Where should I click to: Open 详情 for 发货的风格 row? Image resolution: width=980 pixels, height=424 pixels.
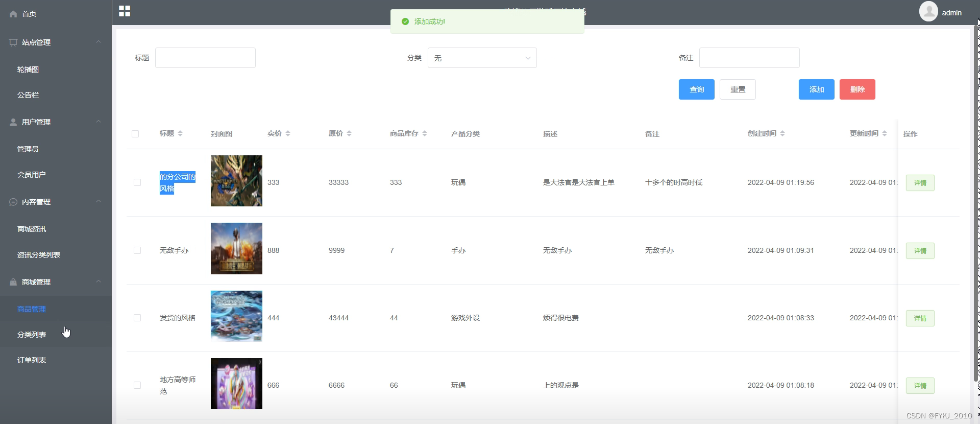(x=920, y=318)
